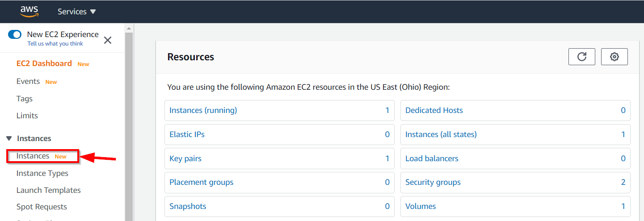Open Limits in sidebar
The width and height of the screenshot is (644, 221).
pyautogui.click(x=27, y=116)
